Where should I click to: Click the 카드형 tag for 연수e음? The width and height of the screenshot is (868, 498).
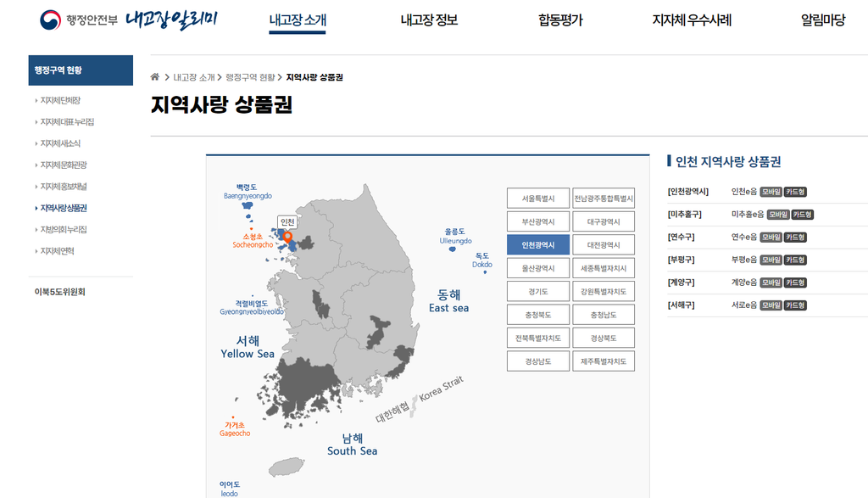coord(795,237)
